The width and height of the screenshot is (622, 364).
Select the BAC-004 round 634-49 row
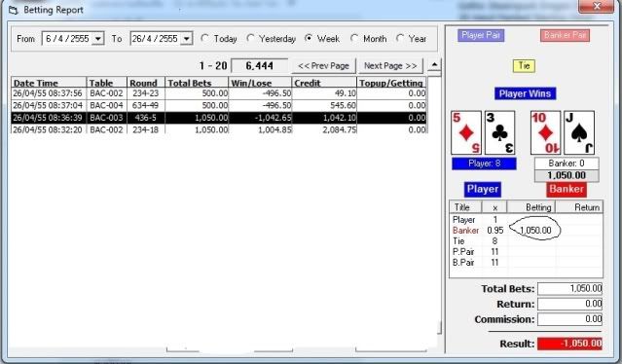(x=219, y=105)
